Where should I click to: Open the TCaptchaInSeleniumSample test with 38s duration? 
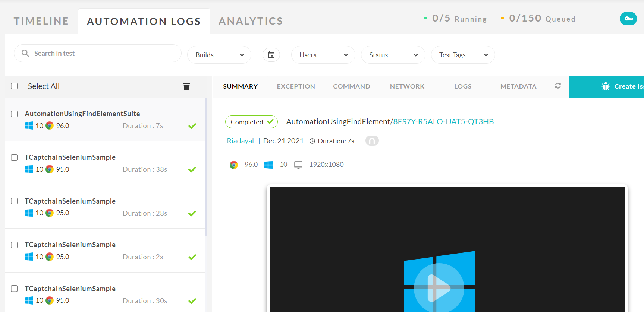click(105, 163)
